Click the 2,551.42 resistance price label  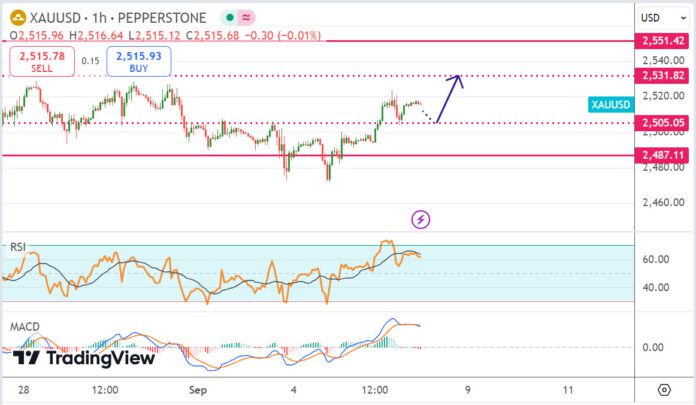pos(662,41)
